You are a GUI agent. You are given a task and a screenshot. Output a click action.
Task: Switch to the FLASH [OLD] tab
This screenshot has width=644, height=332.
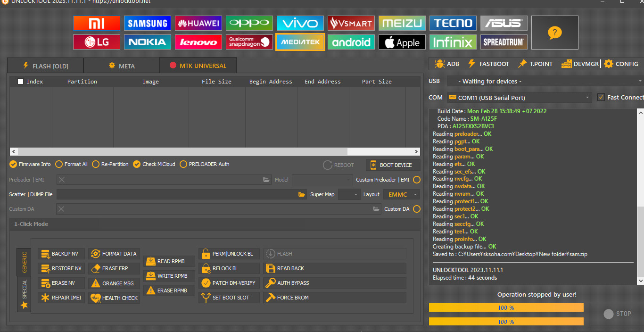tap(45, 66)
